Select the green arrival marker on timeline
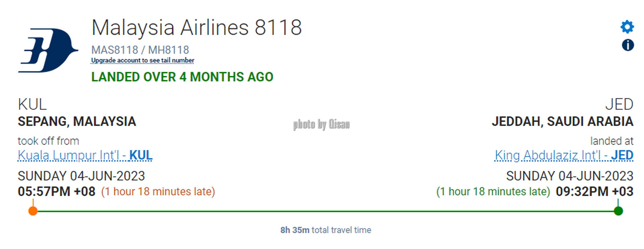This screenshot has height=249, width=644. click(x=618, y=211)
